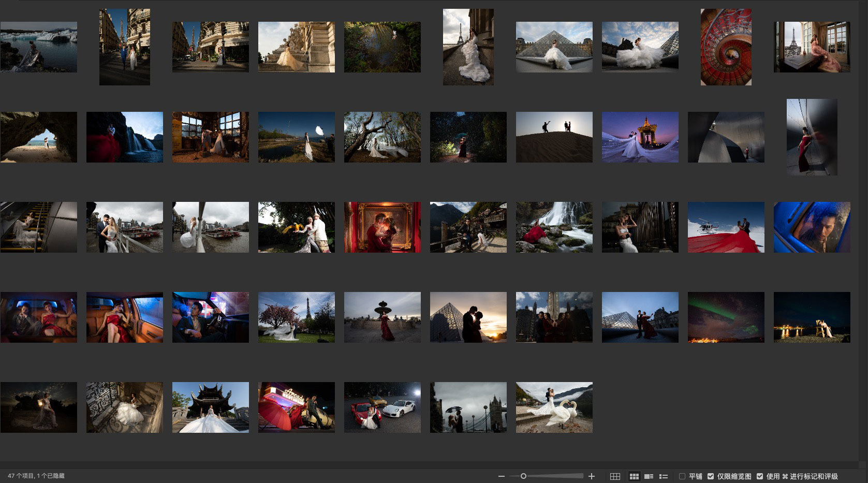This screenshot has width=868, height=483.
Task: Select the Louvre pyramid sunset silhouette photo
Action: (x=468, y=317)
